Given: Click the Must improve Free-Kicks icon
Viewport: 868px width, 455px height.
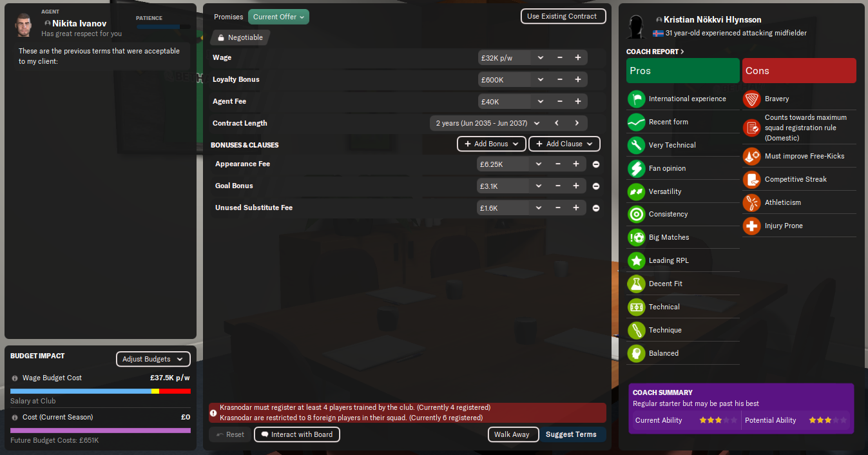Looking at the screenshot, I should pos(752,156).
